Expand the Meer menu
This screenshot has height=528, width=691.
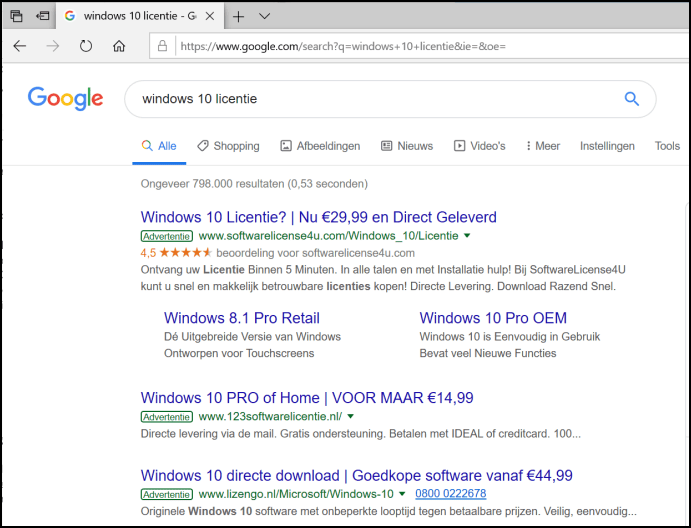(x=543, y=146)
